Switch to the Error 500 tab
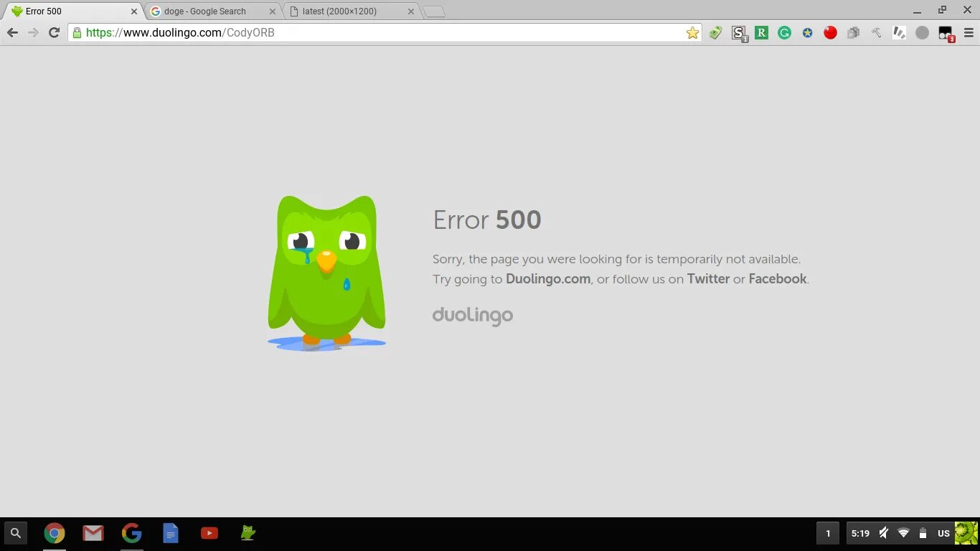This screenshot has height=551, width=980. tap(72, 11)
